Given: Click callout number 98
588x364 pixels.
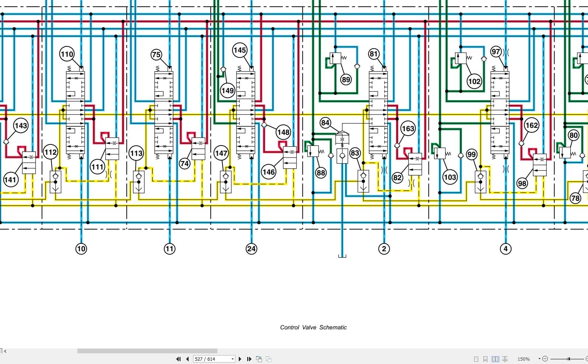Looking at the screenshot, I should 522,183.
